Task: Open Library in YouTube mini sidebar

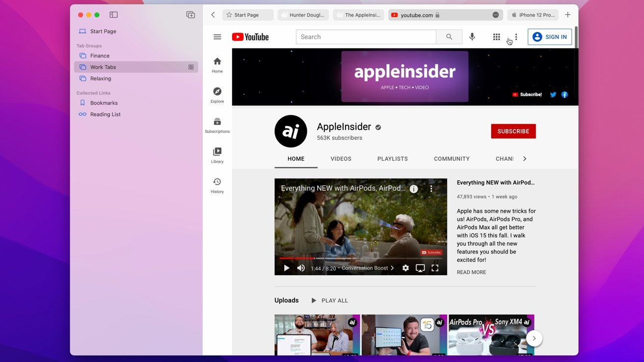Action: [217, 155]
